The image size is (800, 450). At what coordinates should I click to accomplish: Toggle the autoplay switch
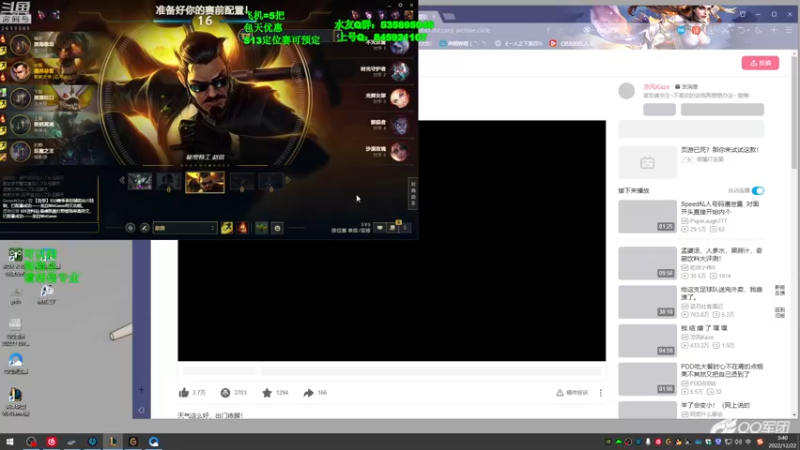(758, 190)
